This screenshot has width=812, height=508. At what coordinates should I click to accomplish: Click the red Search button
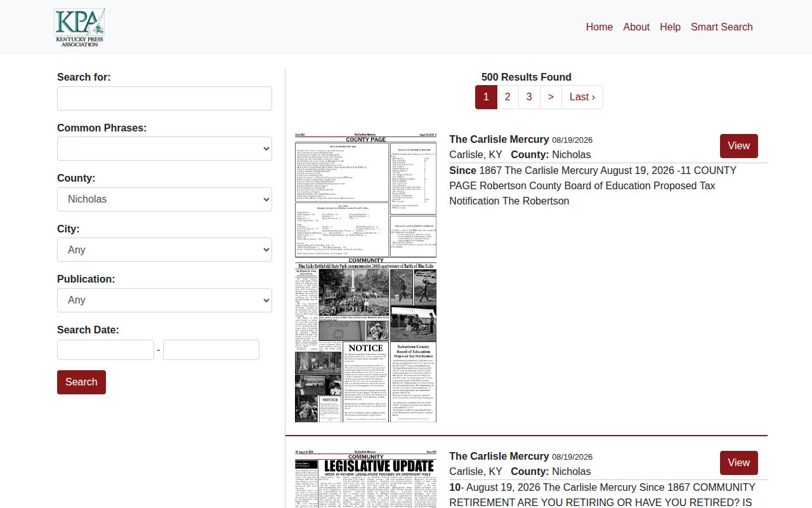81,382
